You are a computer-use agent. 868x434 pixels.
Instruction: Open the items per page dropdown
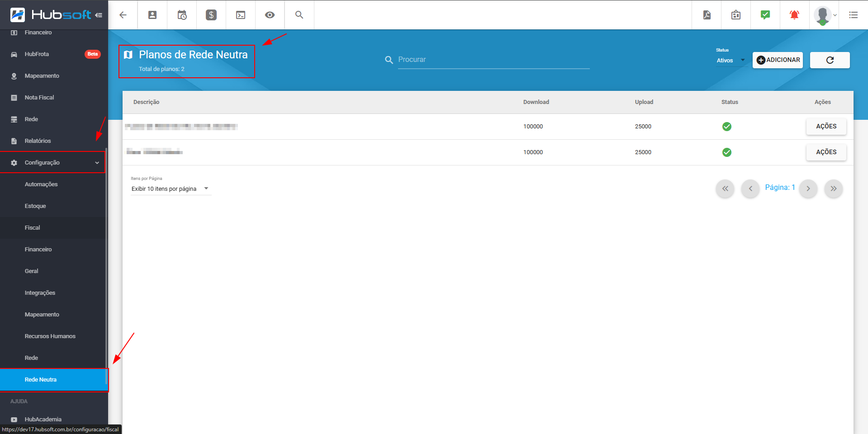click(x=171, y=189)
